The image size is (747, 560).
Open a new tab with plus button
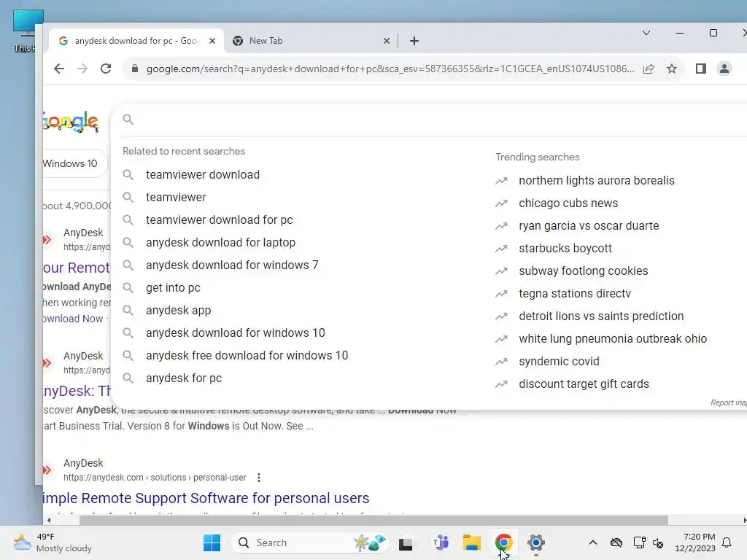(414, 41)
